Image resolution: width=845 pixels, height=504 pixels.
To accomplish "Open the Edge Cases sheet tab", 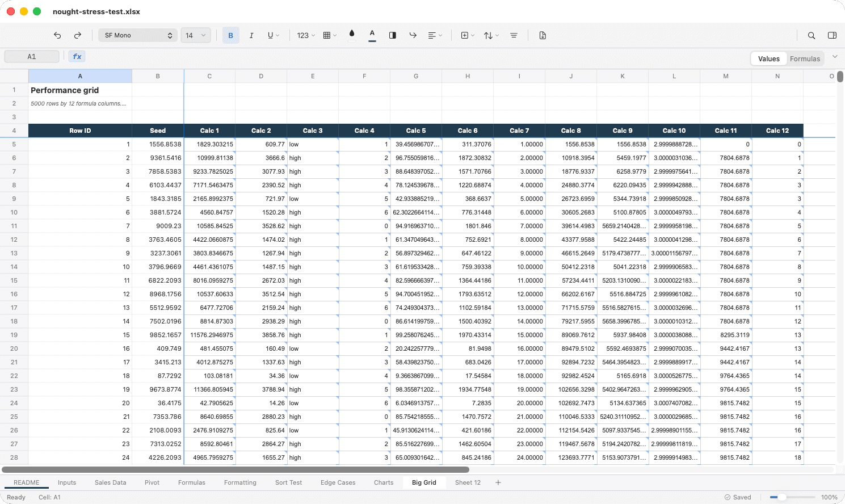I will (338, 482).
